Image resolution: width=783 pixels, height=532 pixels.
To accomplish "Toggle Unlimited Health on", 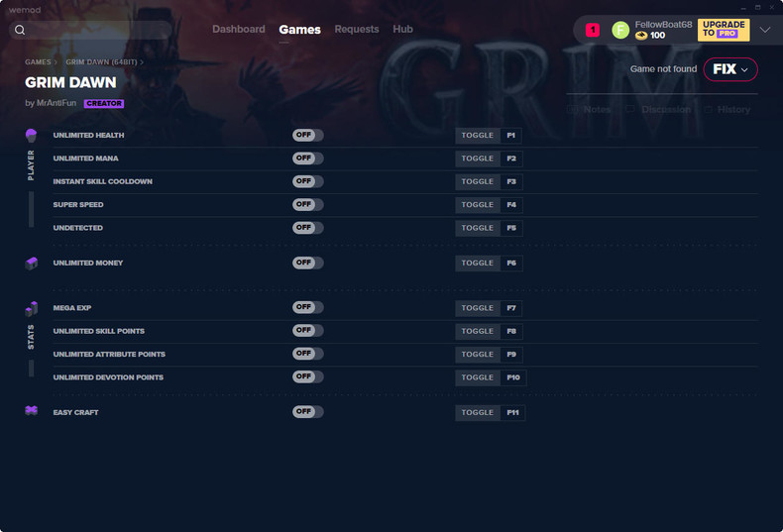I will point(308,136).
